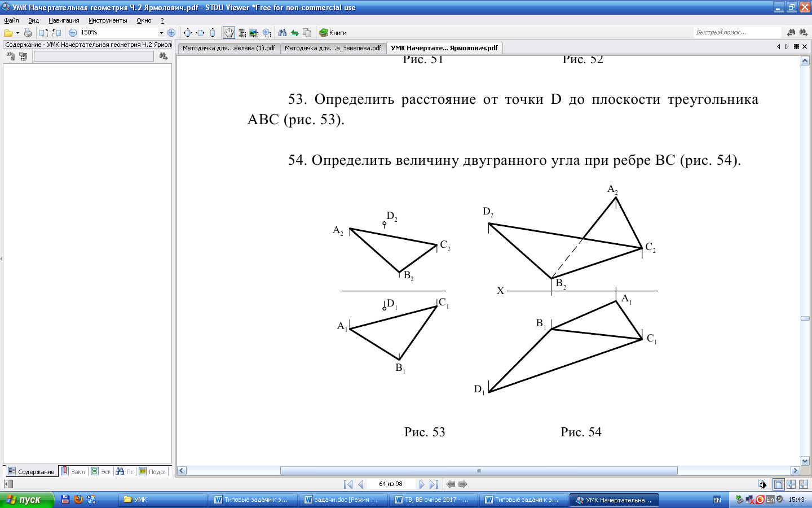Click the horizontal scrollbar thumb
This screenshot has width=812, height=508.
479,471
